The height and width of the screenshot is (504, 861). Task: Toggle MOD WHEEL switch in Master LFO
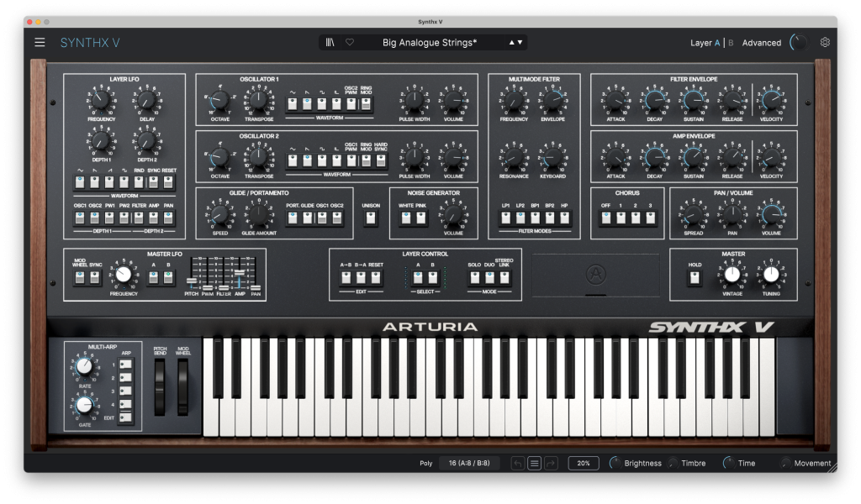click(80, 278)
